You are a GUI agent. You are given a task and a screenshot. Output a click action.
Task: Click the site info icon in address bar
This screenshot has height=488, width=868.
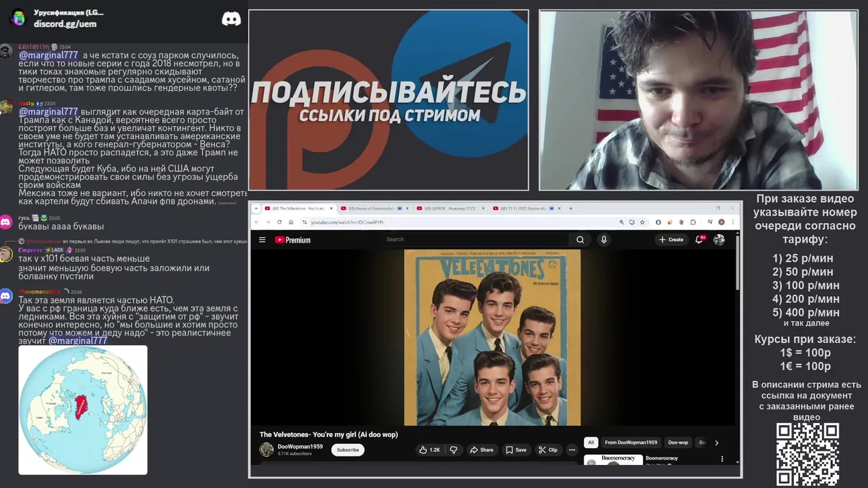coord(304,222)
